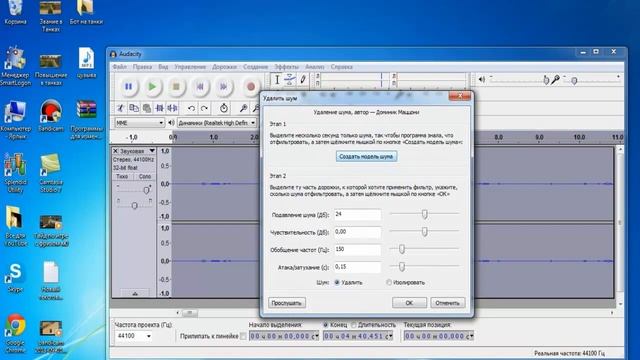Click the frequency smoothing field showing 150

pos(358,250)
